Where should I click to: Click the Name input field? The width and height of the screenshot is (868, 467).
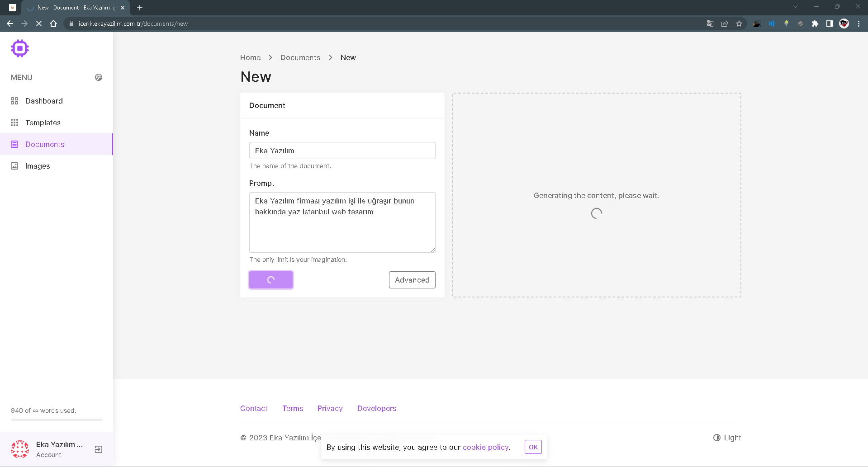coord(342,151)
